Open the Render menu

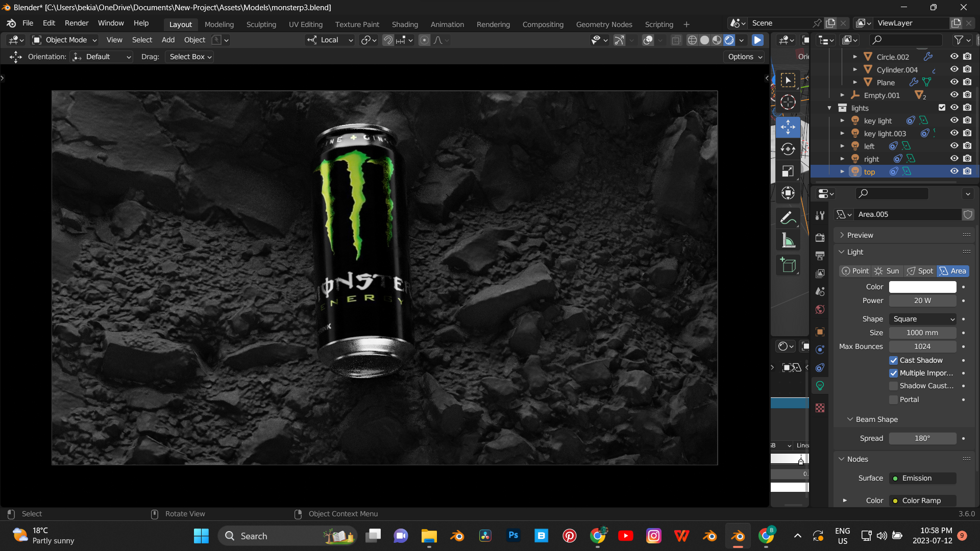tap(77, 23)
